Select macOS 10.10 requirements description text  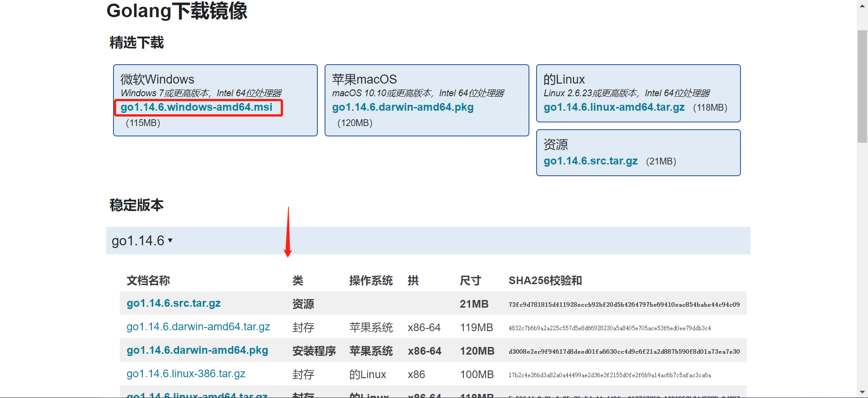pyautogui.click(x=418, y=93)
